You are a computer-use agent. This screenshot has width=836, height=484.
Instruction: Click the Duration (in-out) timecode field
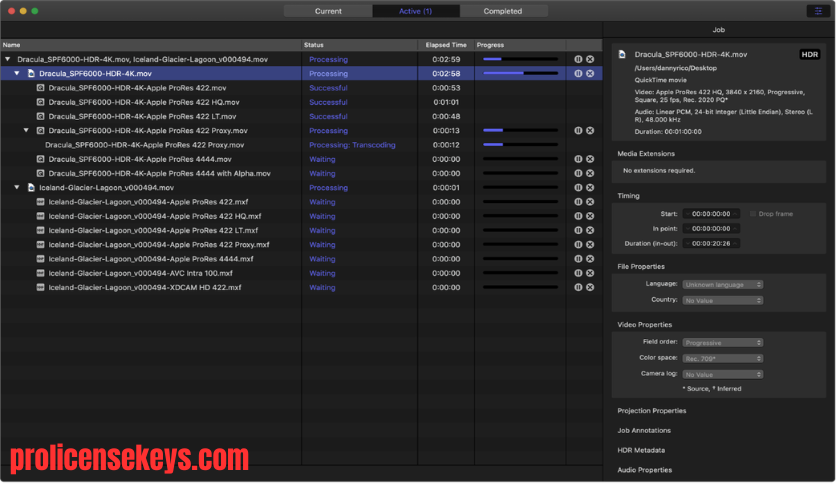point(711,244)
